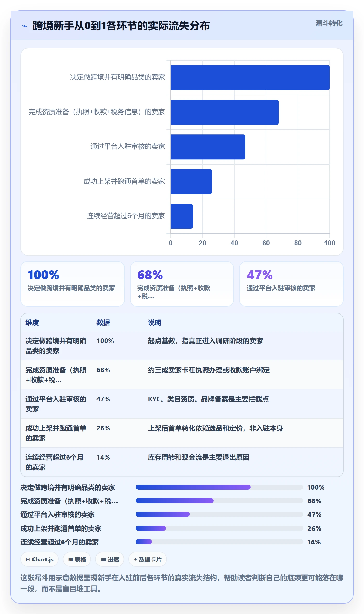Select the 表格 chip

[x=77, y=559]
